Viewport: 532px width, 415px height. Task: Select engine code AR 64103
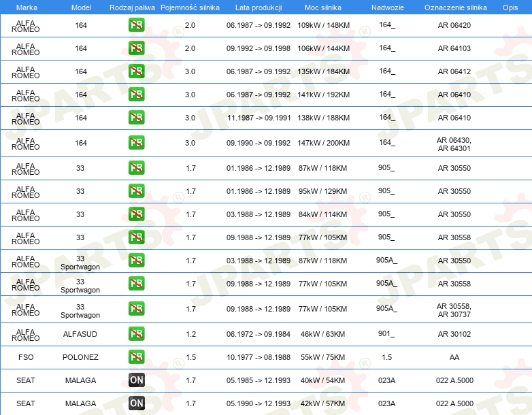click(x=454, y=48)
